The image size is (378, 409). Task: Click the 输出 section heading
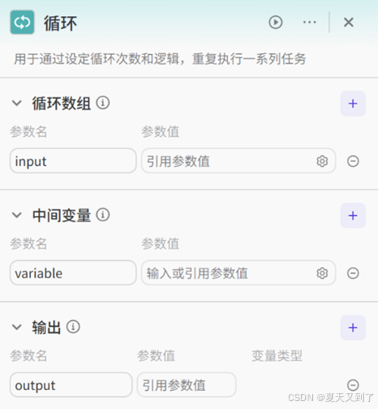click(x=46, y=327)
